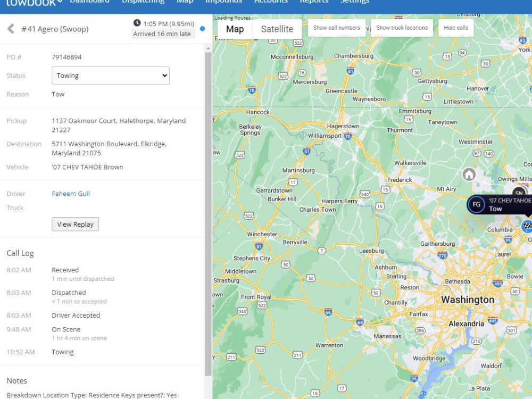The width and height of the screenshot is (532, 399).
Task: Click the Reason value Tow
Action: (57, 94)
